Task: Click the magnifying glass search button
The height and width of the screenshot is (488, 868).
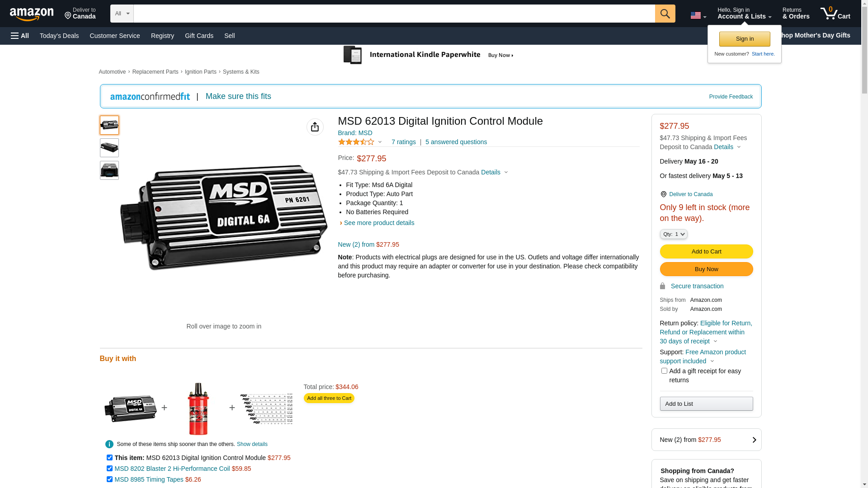Action: click(665, 14)
